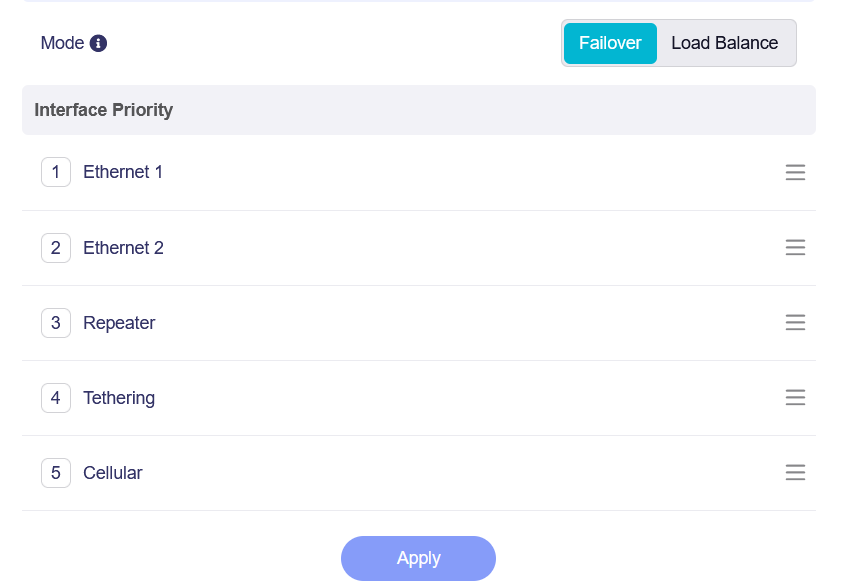
Task: Select Failover mode
Action: pyautogui.click(x=610, y=43)
